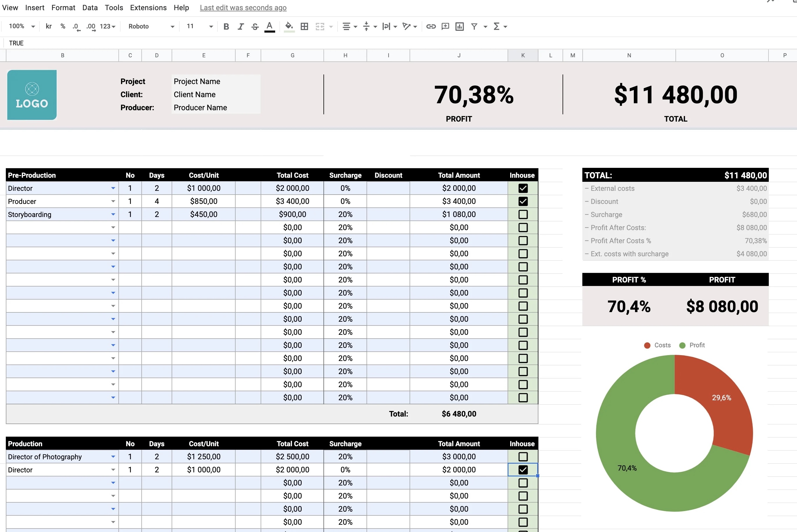
Task: Open the fill color picker
Action: pyautogui.click(x=289, y=26)
